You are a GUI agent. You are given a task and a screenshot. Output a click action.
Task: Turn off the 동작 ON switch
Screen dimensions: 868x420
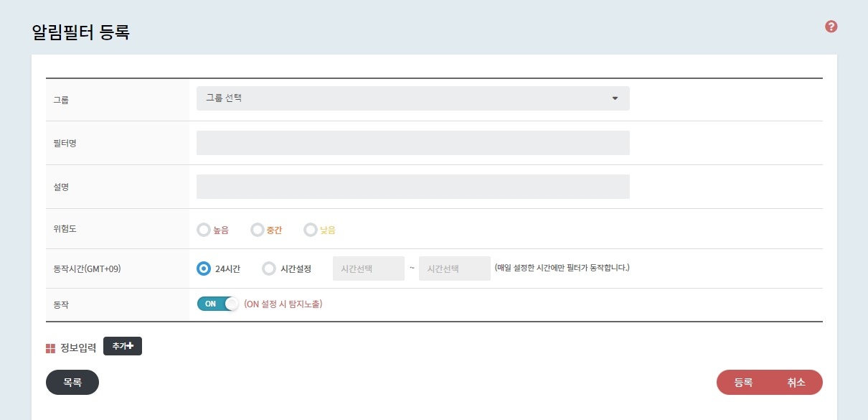click(x=217, y=304)
